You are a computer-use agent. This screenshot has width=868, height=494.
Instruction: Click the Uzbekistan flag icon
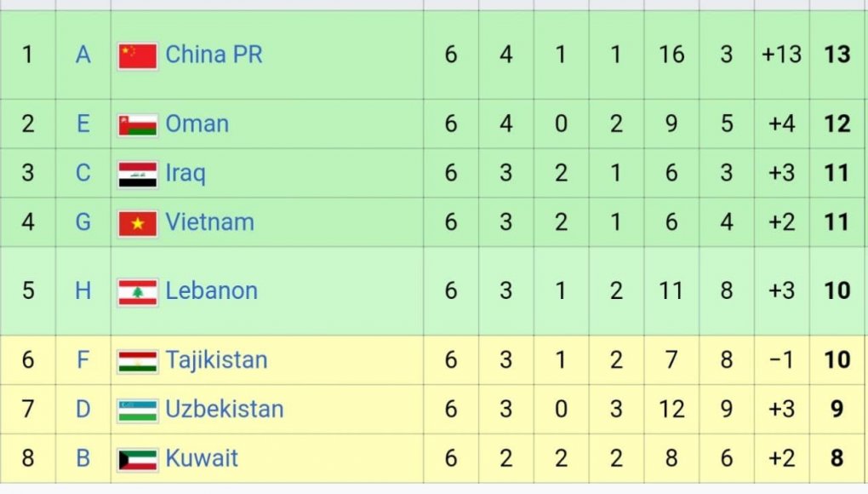tap(137, 411)
